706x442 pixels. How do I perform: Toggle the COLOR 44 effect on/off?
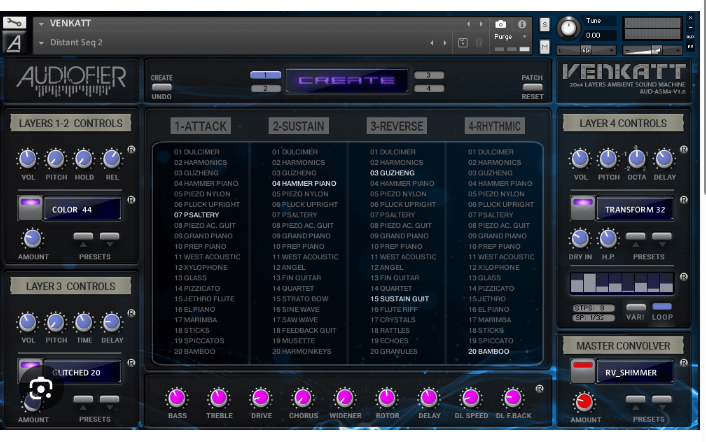30,208
